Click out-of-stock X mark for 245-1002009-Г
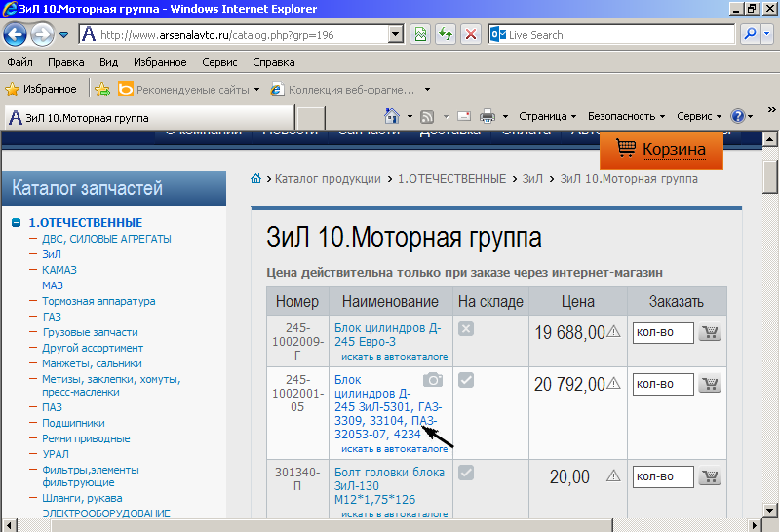The image size is (780, 532). point(466,328)
